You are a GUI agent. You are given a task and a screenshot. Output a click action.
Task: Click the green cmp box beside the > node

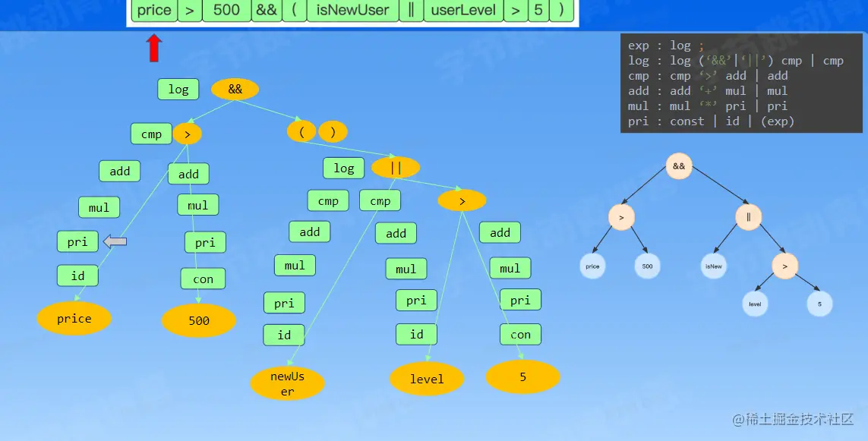click(x=151, y=134)
